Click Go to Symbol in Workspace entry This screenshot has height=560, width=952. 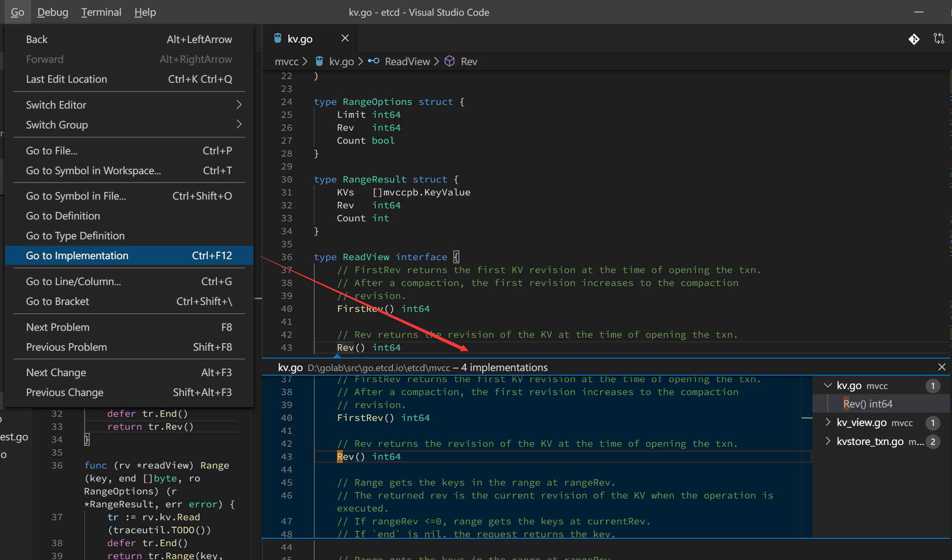93,170
